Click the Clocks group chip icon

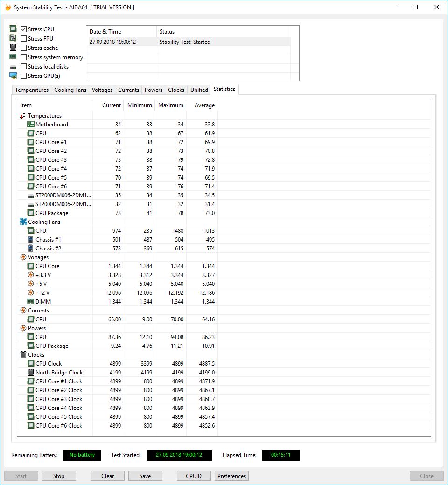pos(23,355)
